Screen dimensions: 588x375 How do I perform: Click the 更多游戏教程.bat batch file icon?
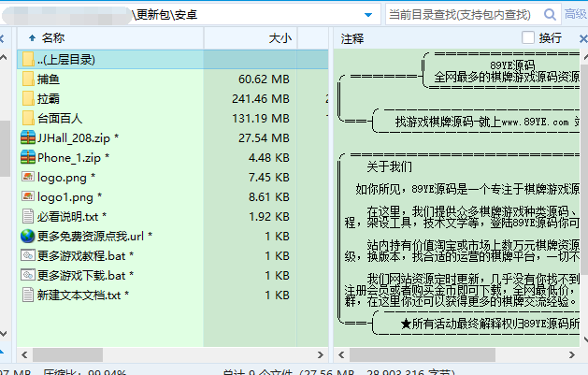(28, 255)
